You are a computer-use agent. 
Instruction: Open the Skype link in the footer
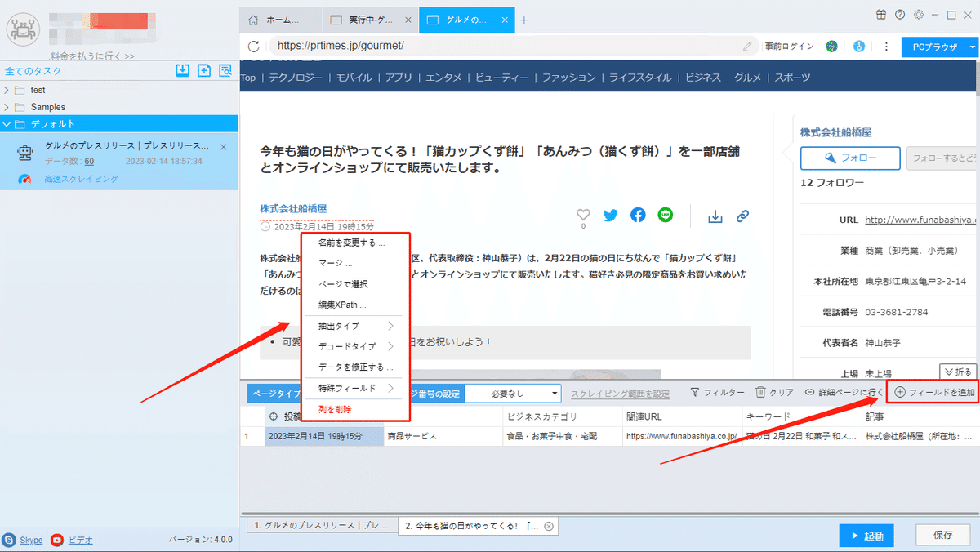coord(31,540)
